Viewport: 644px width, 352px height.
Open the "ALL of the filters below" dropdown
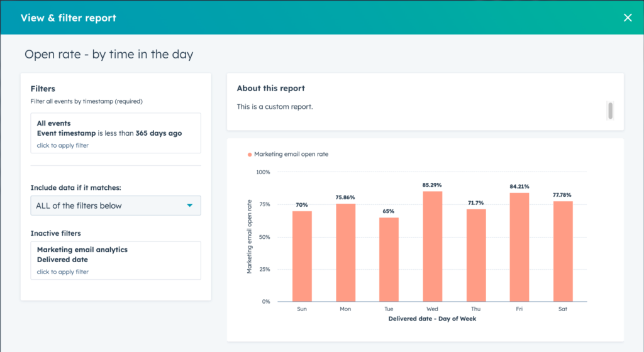tap(116, 206)
